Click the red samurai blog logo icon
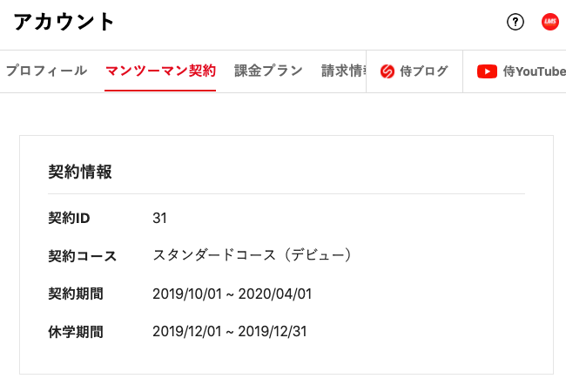566x392 pixels. [387, 71]
